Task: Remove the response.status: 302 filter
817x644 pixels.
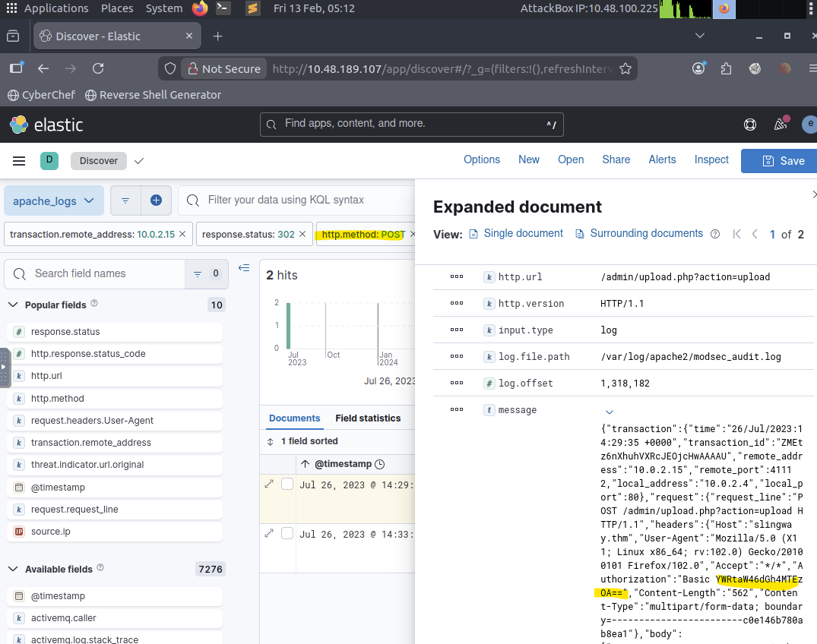Action: click(x=302, y=235)
